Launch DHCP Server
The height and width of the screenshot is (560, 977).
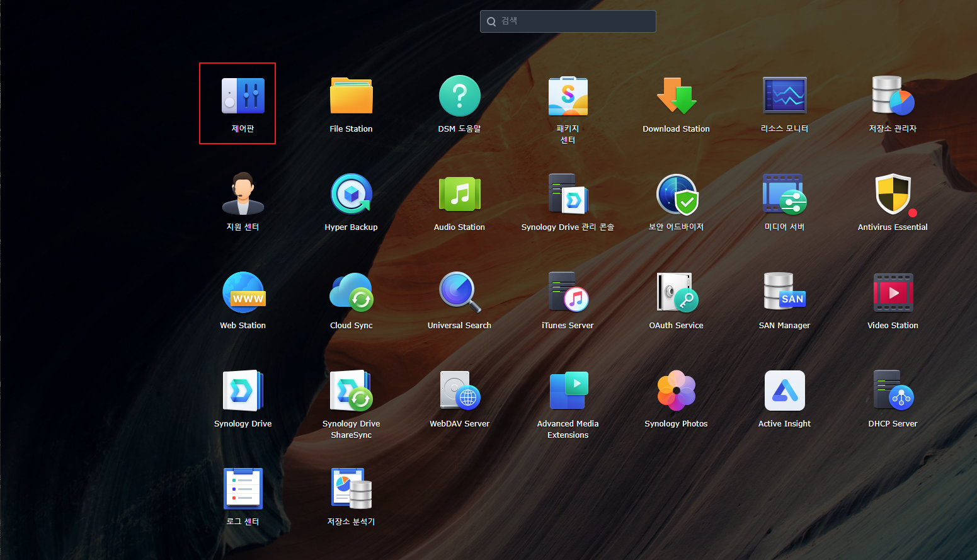[x=893, y=391]
